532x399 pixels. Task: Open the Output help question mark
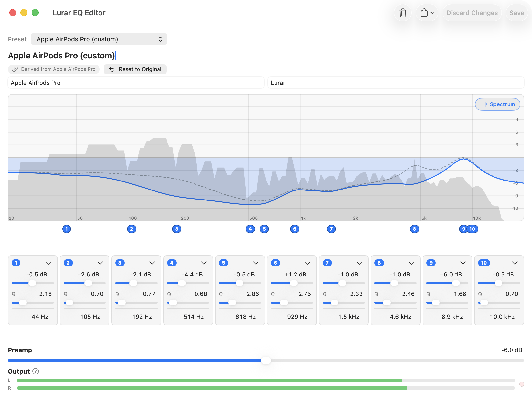click(x=36, y=371)
